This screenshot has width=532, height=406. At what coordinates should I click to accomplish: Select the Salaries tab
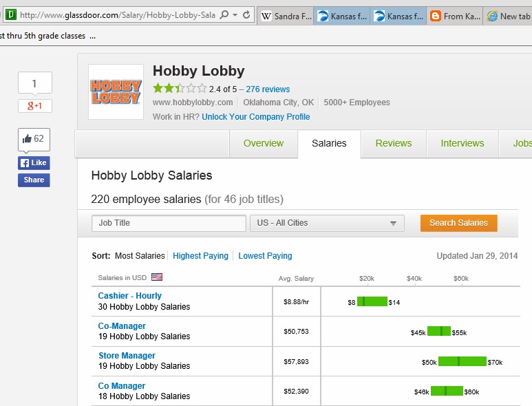[x=329, y=143]
